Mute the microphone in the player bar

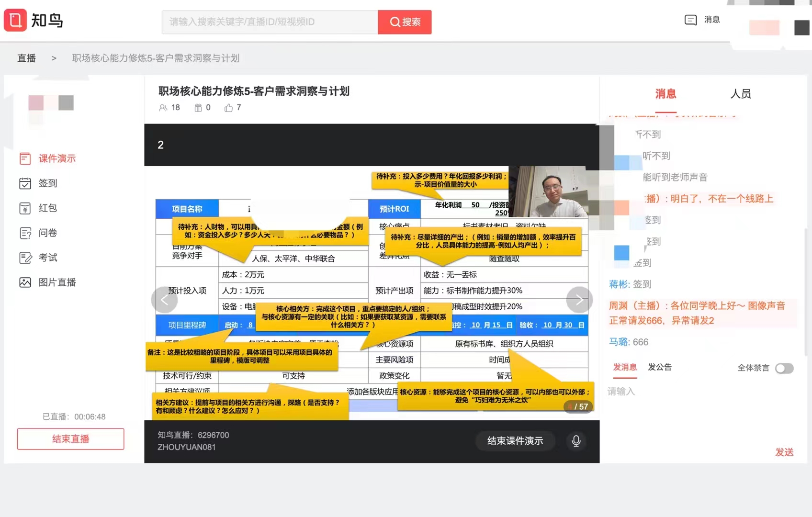click(576, 441)
